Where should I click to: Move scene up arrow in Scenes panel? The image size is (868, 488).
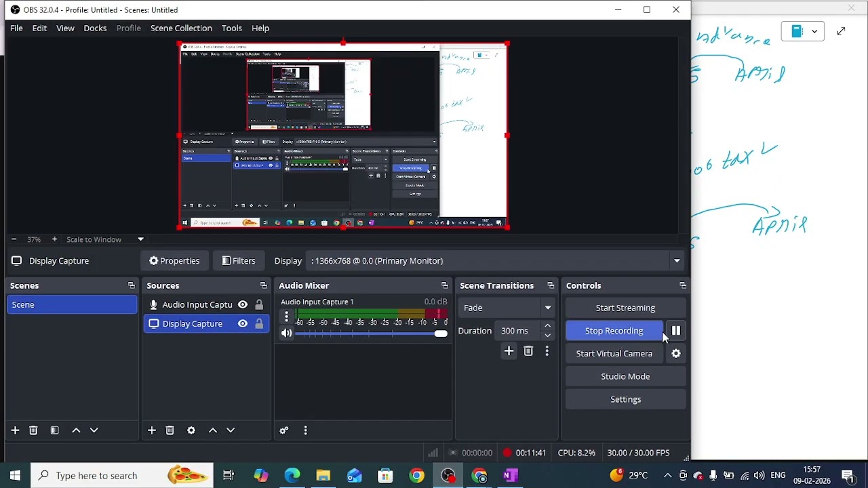pyautogui.click(x=76, y=430)
